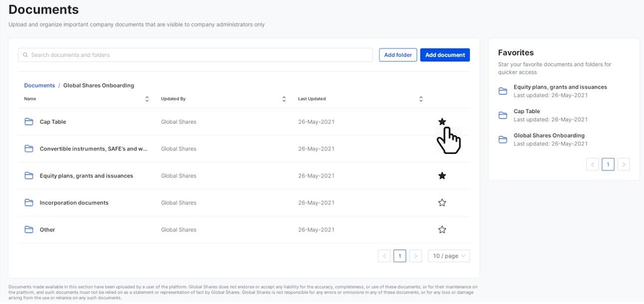Unstar the Equity plans, grants and issuances folder
Viewport: 644px width, 304px height.
pos(442,176)
